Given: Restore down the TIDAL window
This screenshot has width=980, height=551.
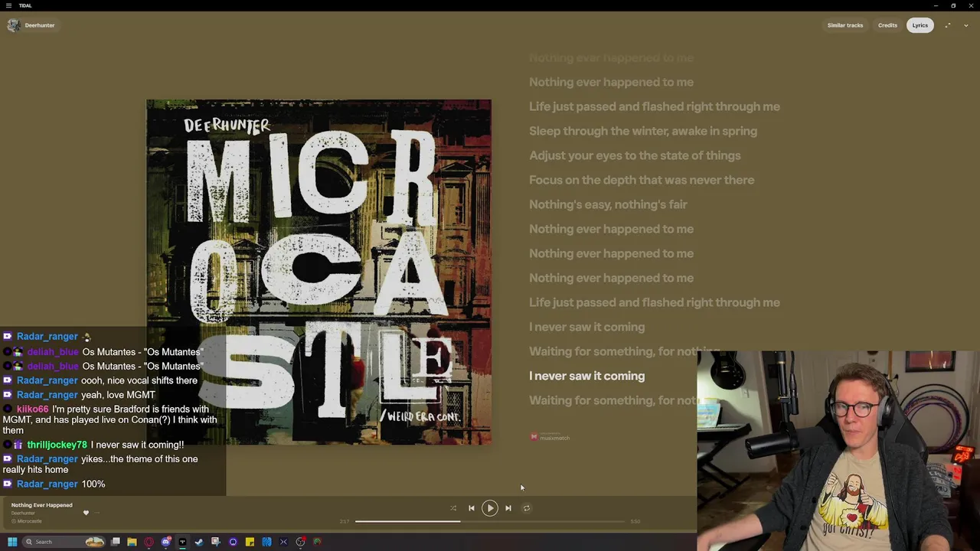Looking at the screenshot, I should coord(953,5).
